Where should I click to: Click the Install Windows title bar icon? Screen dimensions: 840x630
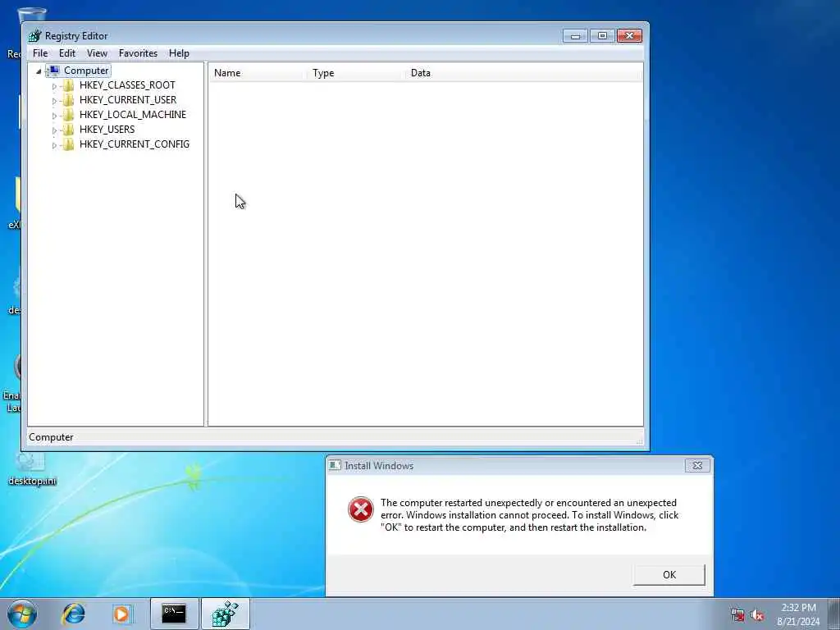335,466
